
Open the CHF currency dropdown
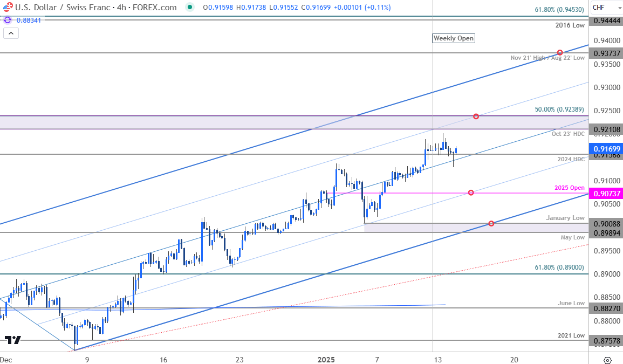[x=605, y=8]
